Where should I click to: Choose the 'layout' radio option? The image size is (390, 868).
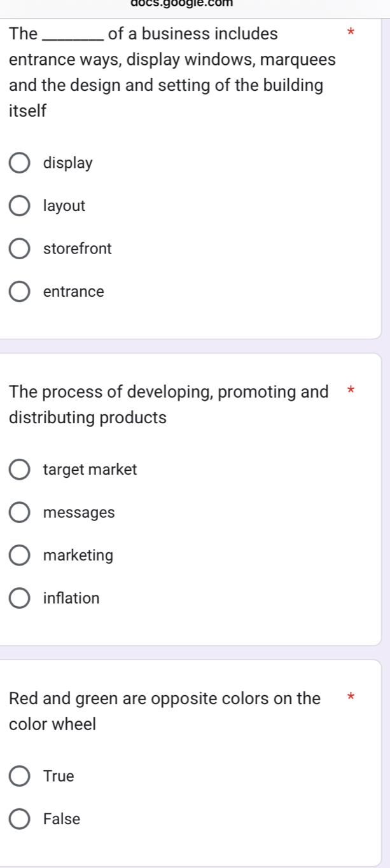[x=20, y=206]
